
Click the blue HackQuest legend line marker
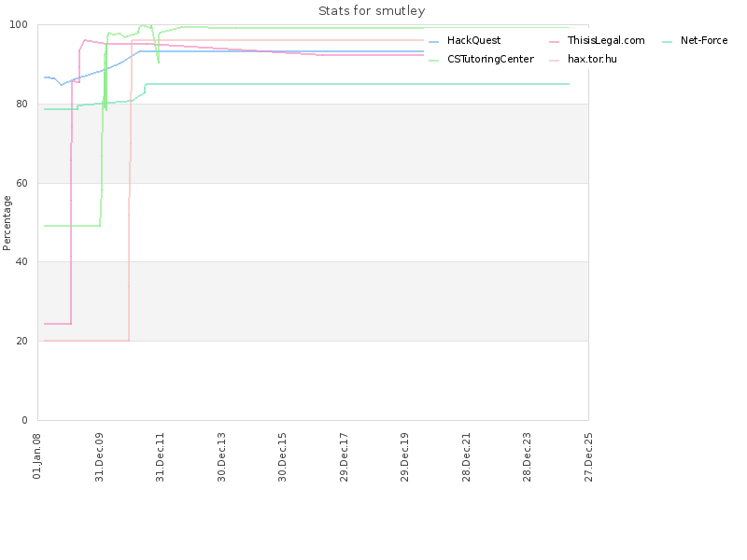pos(434,42)
